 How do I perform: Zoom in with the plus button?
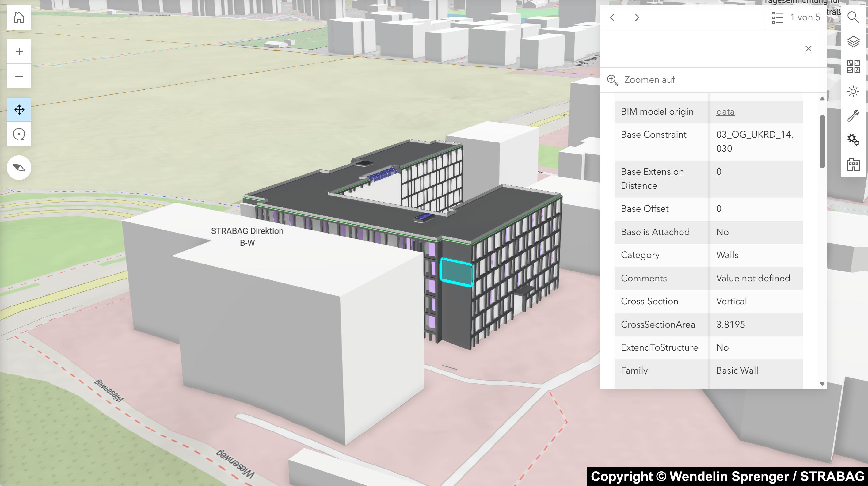pos(19,51)
